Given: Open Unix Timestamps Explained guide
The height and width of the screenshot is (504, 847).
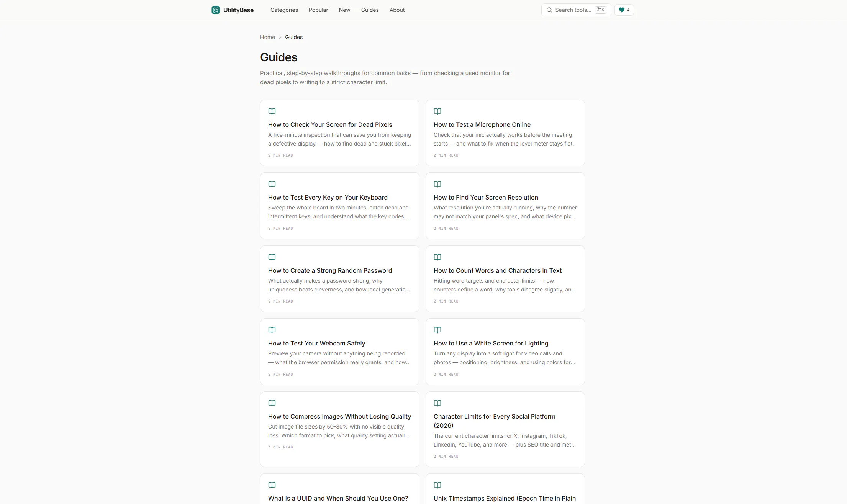Looking at the screenshot, I should click(x=505, y=498).
